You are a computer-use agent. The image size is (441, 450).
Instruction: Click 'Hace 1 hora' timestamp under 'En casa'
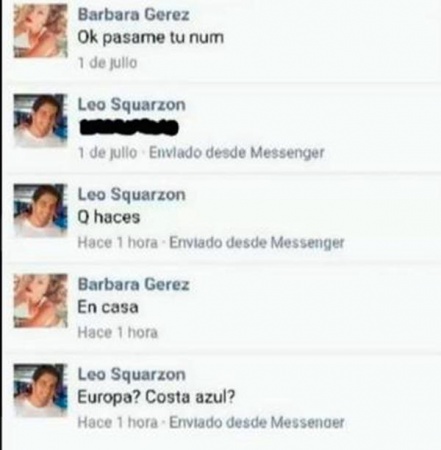118,332
